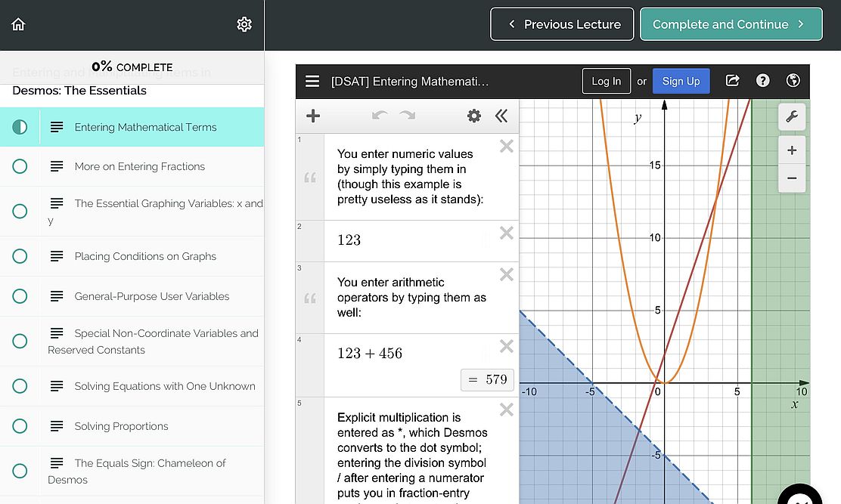Image resolution: width=841 pixels, height=504 pixels.
Task: Delete note about arithmetic operators
Action: click(x=506, y=275)
